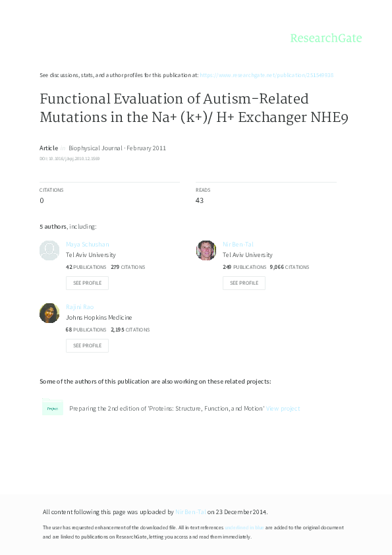392x555 pixels.
Task: Open Rajini Rao's profile photo
Action: [49, 312]
